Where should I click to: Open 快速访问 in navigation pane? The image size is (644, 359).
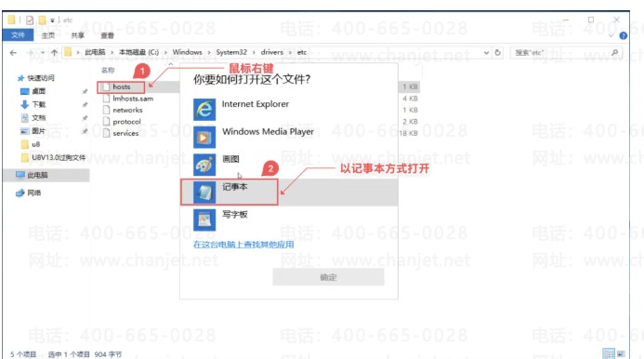pos(36,78)
